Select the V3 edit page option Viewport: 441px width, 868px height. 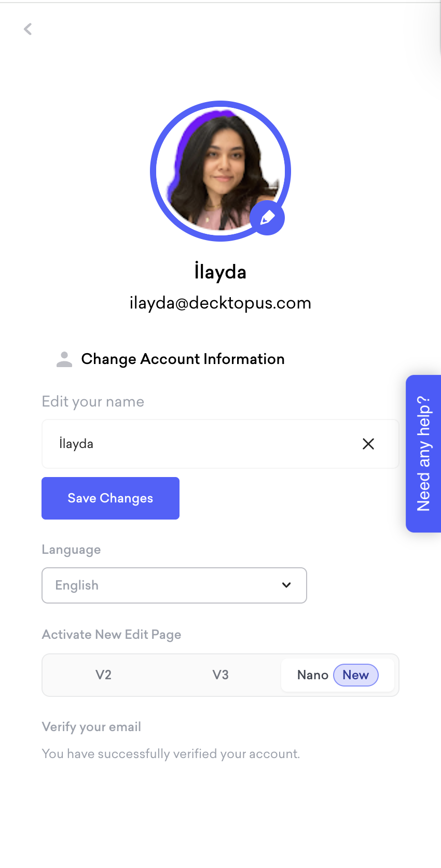tap(220, 675)
